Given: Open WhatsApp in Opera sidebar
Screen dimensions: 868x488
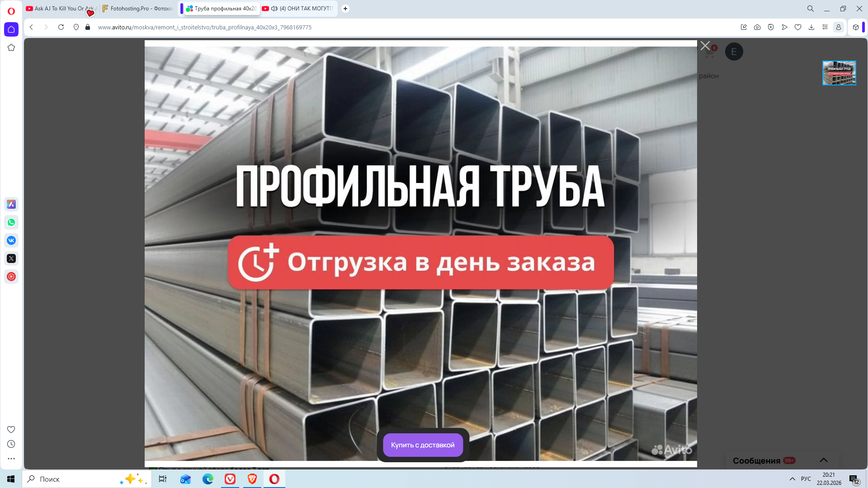Looking at the screenshot, I should pyautogui.click(x=11, y=222).
